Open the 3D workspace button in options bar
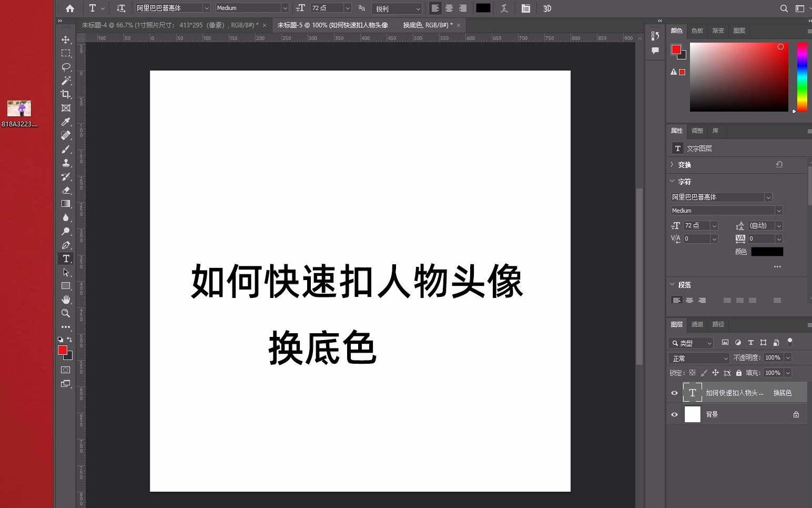Screen dimensions: 812x508 point(547,8)
